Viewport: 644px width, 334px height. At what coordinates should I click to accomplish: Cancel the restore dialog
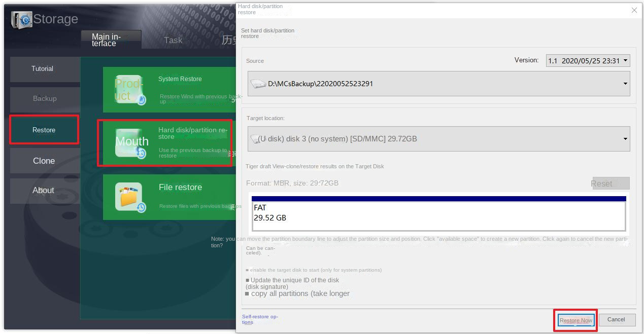(x=617, y=319)
